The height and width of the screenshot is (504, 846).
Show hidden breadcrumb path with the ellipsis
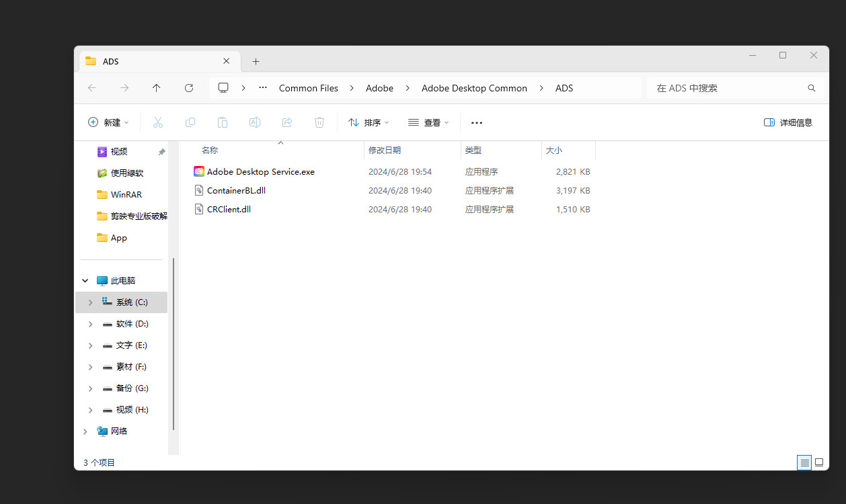tap(263, 88)
